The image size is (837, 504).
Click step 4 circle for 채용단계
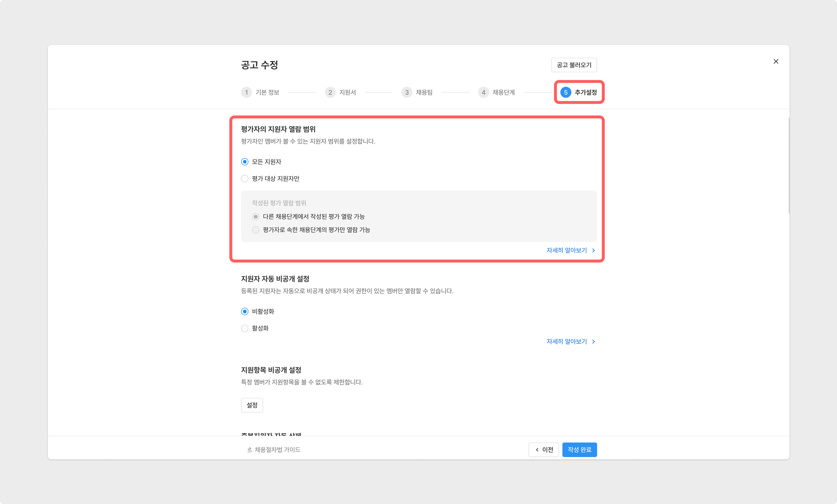(x=483, y=92)
